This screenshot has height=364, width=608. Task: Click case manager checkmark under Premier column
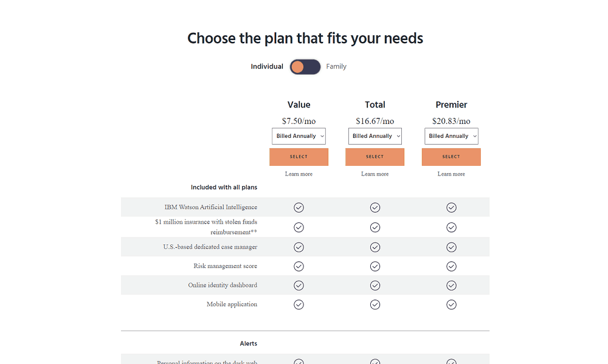click(x=451, y=247)
